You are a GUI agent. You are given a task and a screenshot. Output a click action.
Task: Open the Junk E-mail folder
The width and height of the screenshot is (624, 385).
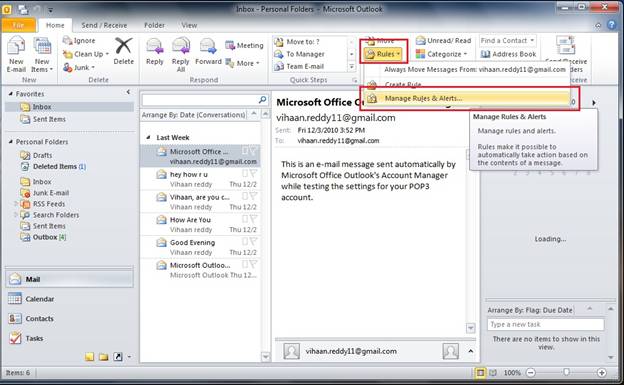(51, 193)
